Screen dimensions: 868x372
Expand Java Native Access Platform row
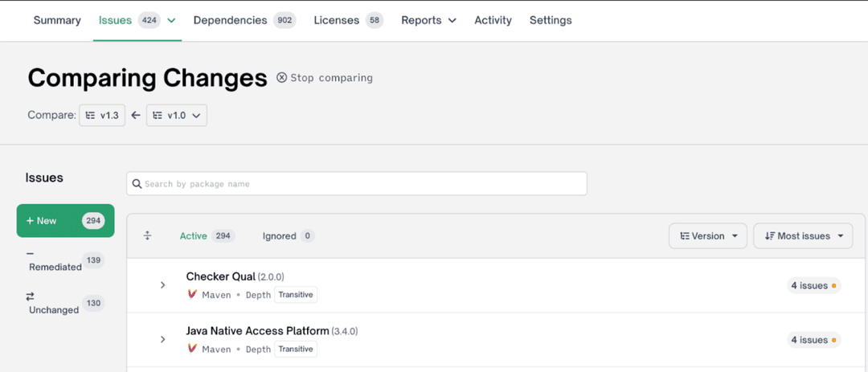[162, 339]
